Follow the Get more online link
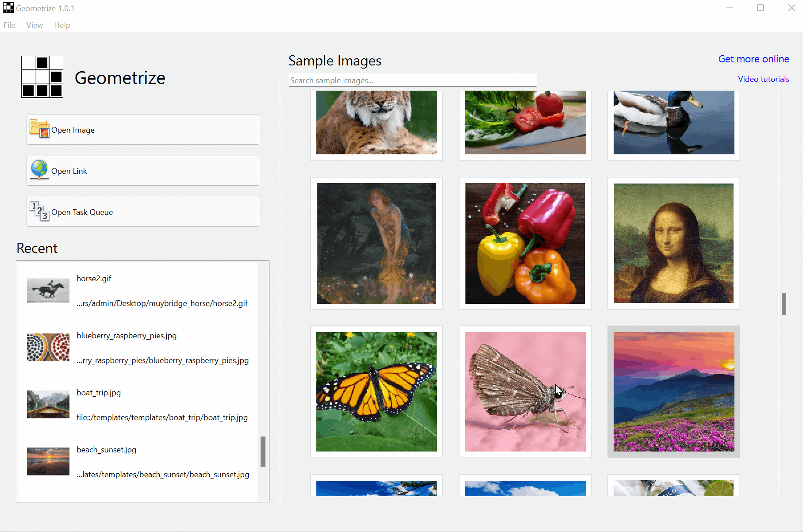 pos(753,59)
